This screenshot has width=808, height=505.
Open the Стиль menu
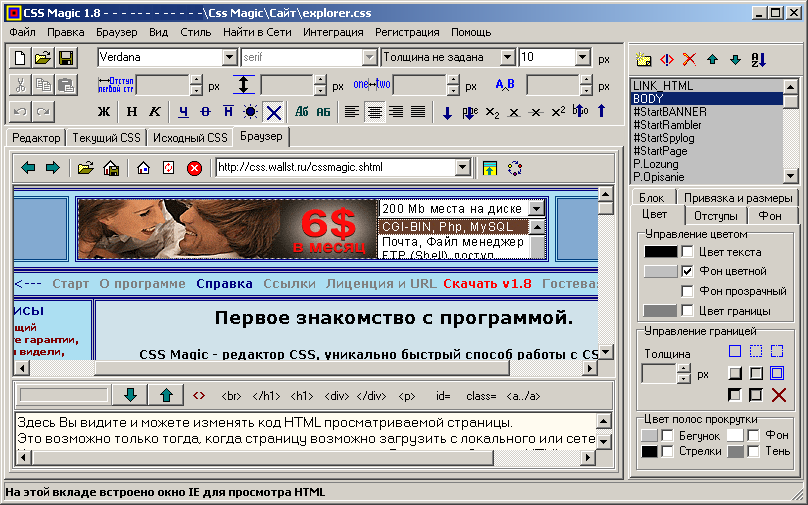(196, 32)
